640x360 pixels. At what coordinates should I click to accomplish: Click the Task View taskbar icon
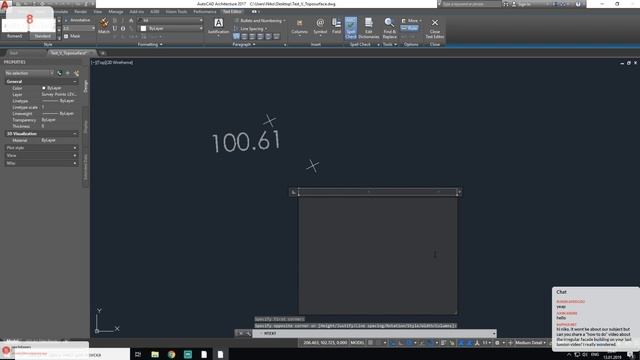click(138, 354)
